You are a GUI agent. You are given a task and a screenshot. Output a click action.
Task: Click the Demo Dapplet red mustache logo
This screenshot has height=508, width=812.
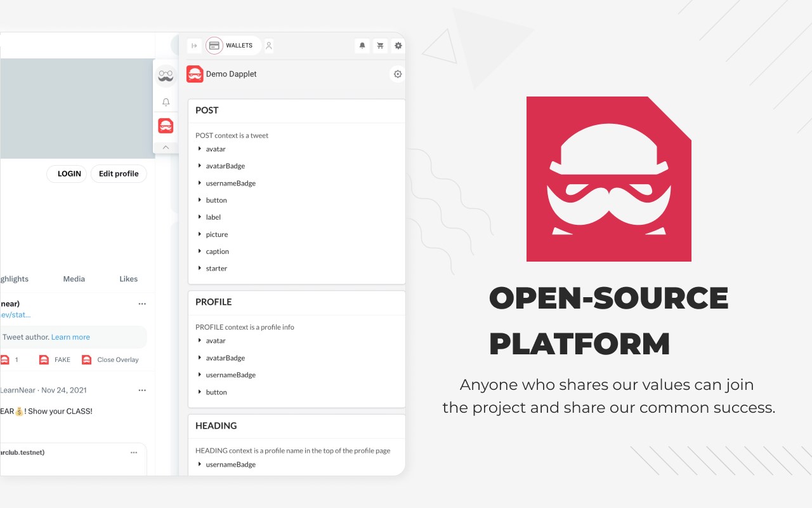coord(194,74)
